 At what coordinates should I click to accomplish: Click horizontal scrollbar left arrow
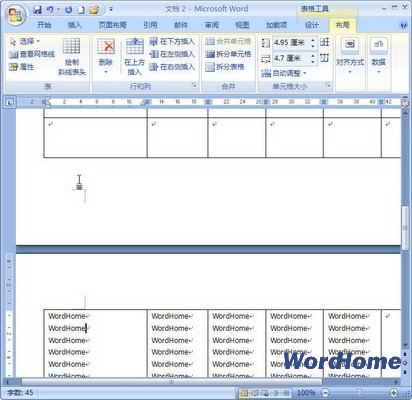pyautogui.click(x=8, y=382)
